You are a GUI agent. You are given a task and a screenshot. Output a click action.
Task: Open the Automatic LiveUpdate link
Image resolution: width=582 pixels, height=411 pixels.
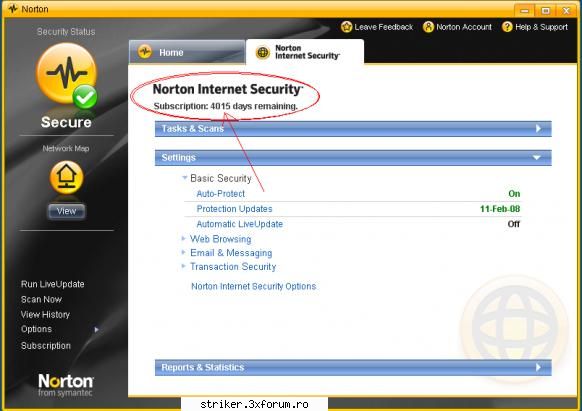click(239, 224)
